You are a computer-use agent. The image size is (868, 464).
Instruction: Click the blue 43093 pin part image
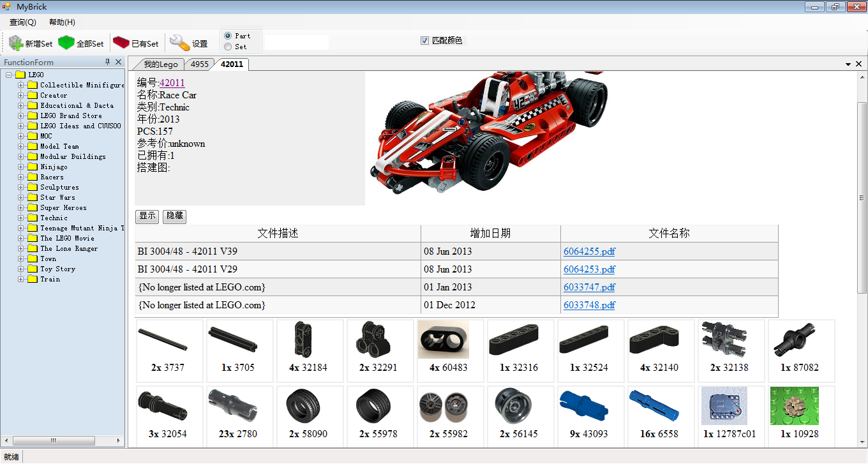click(x=583, y=406)
